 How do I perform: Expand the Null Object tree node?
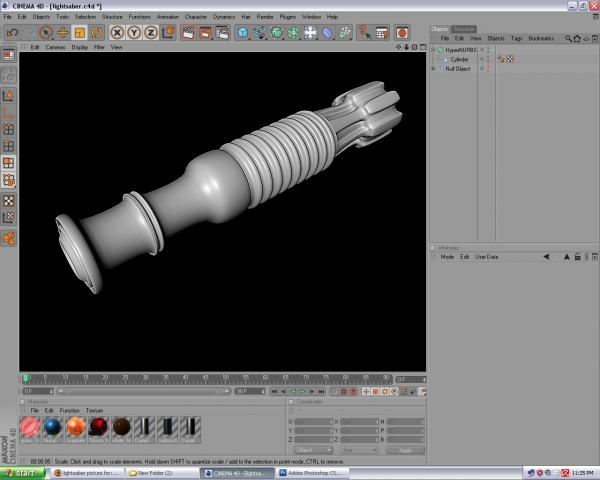pos(433,69)
